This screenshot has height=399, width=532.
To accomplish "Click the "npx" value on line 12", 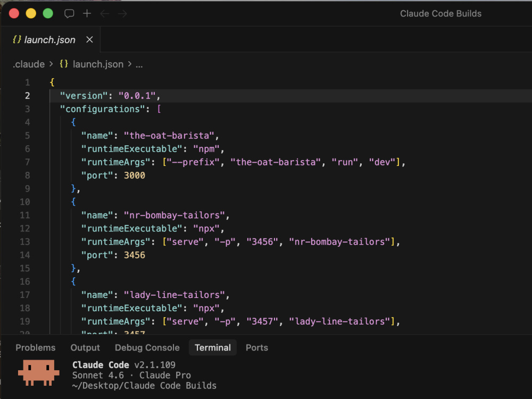I will tap(206, 228).
